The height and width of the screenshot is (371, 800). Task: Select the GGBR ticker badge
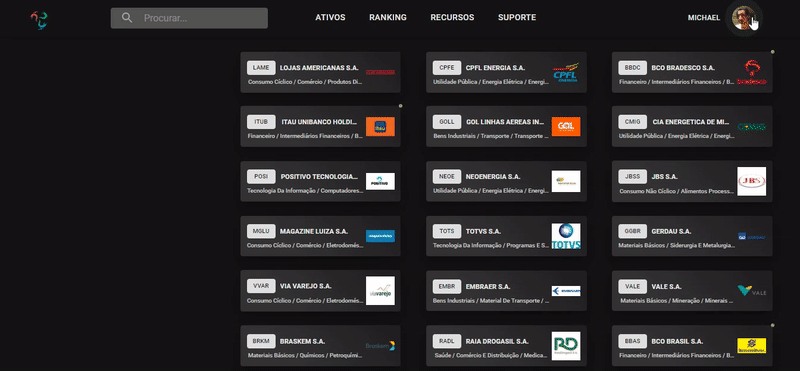[x=633, y=231]
